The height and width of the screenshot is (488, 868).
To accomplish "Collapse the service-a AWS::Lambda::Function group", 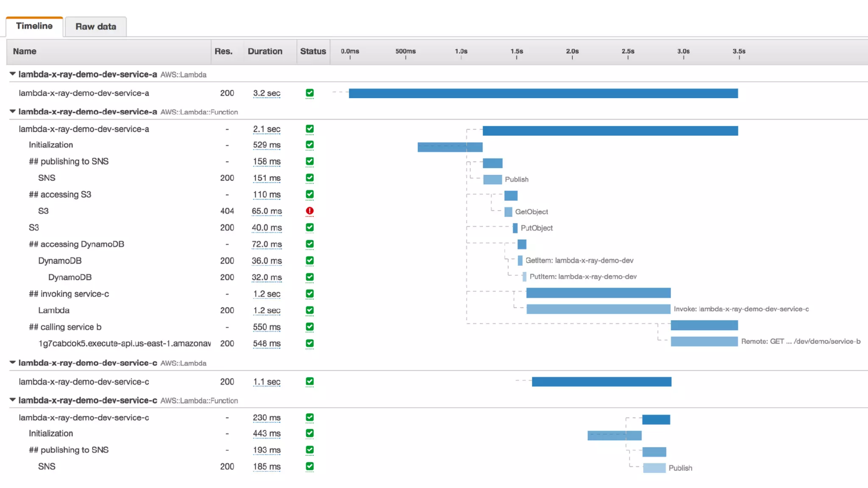I will pos(13,112).
